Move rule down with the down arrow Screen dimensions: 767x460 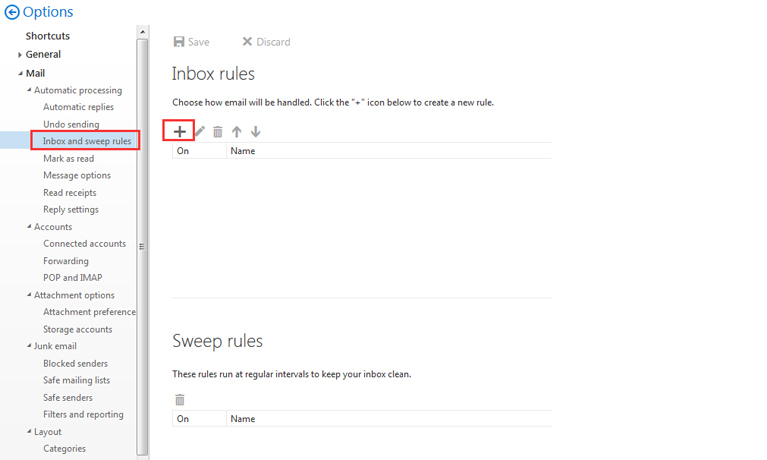click(x=255, y=131)
